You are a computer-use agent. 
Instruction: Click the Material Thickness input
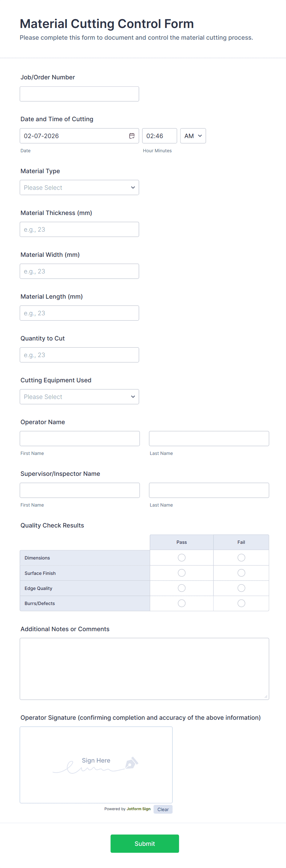click(x=79, y=229)
